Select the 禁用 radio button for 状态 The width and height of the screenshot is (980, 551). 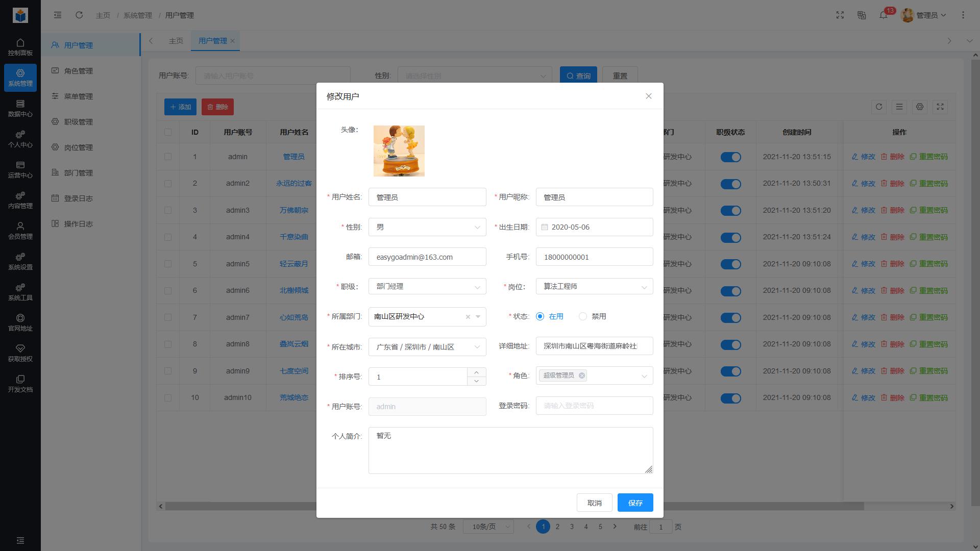click(583, 316)
